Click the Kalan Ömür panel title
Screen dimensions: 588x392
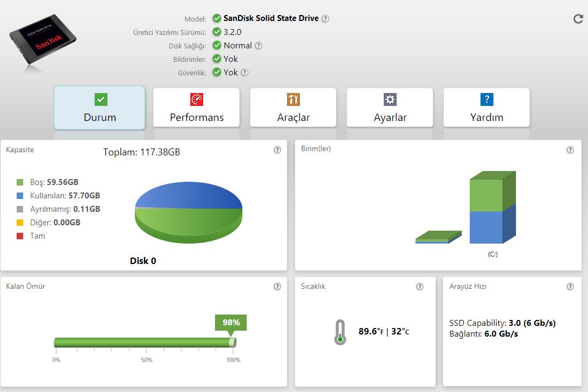(25, 286)
